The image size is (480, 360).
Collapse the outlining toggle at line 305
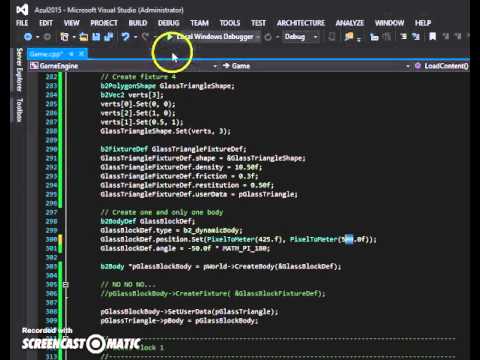[x=66, y=285]
